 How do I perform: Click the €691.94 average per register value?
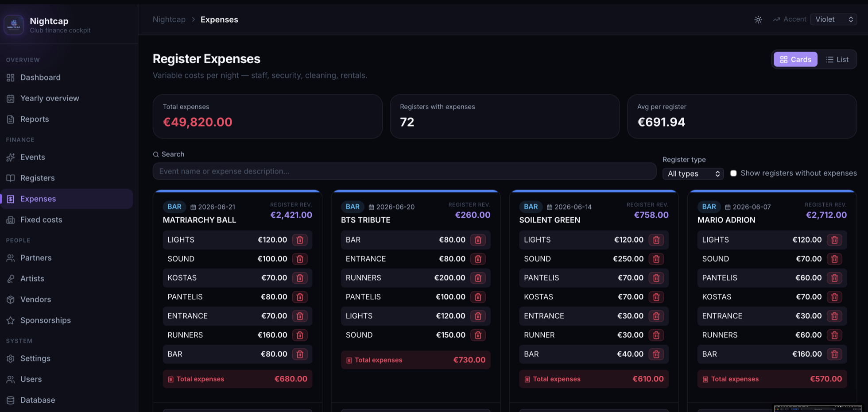click(661, 122)
